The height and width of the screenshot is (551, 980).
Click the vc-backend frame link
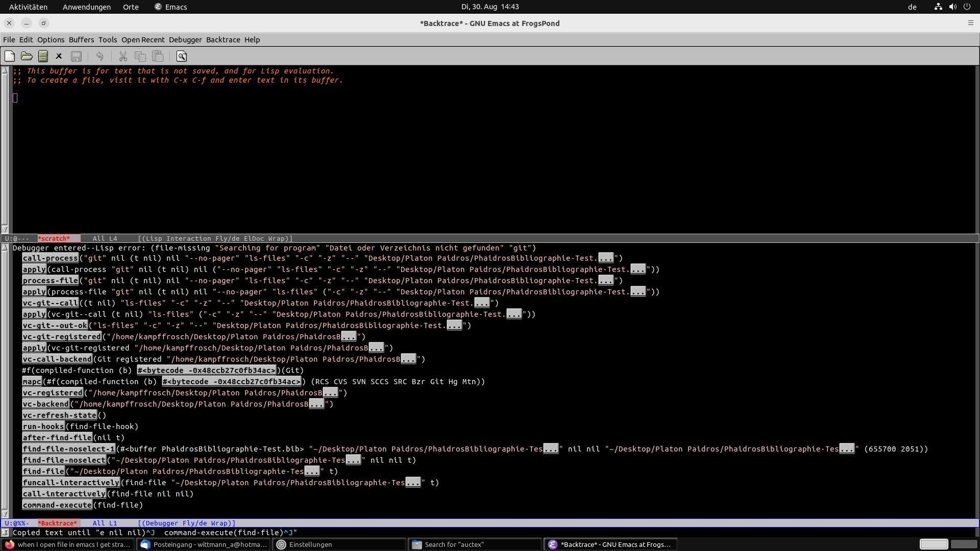[x=45, y=404]
